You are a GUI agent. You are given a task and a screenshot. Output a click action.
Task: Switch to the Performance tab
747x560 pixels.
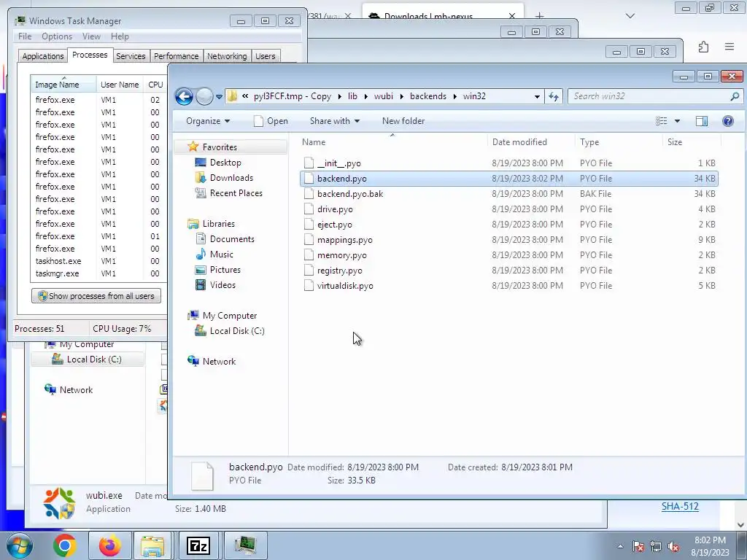(177, 56)
